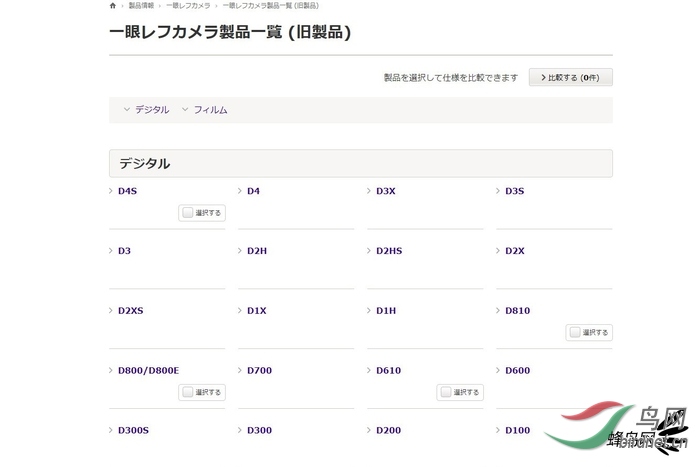Select the D1H product link
This screenshot has height=467, width=700.
(386, 311)
